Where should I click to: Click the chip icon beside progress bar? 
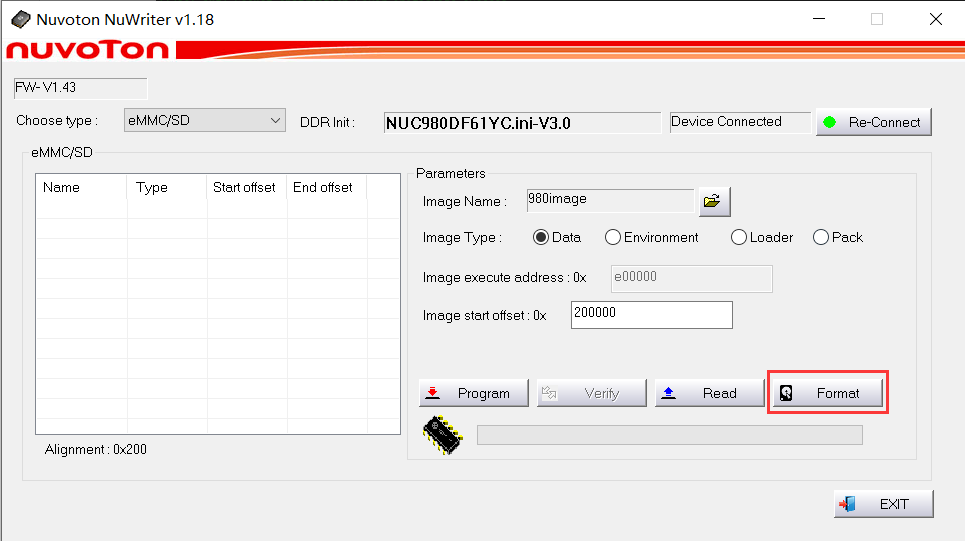(x=442, y=435)
